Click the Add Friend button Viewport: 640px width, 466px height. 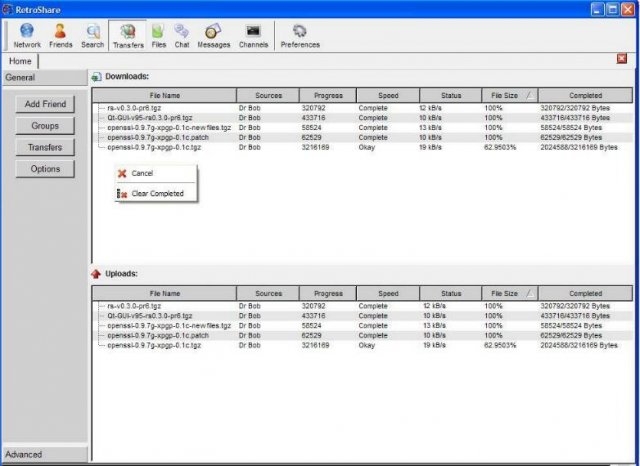click(45, 104)
